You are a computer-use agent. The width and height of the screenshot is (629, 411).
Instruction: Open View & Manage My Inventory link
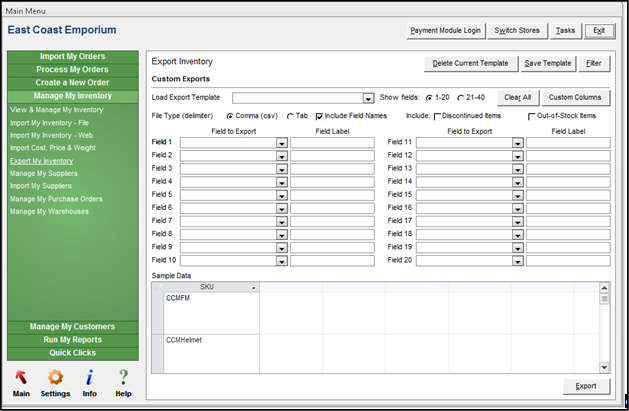click(57, 108)
